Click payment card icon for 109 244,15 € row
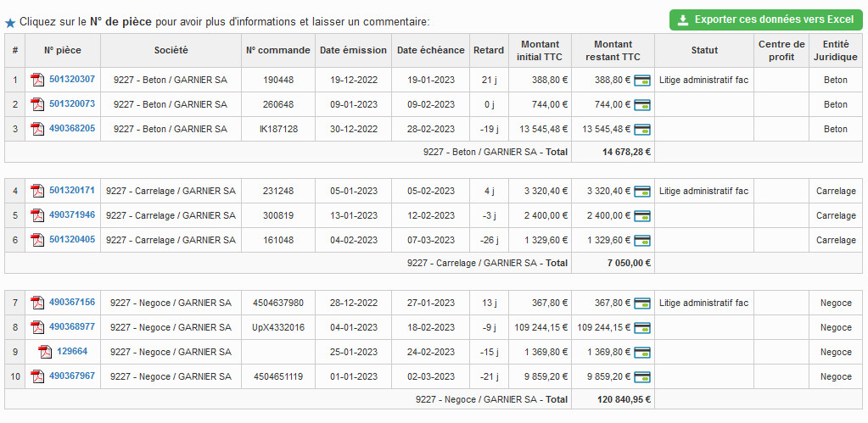The width and height of the screenshot is (868, 423). tap(642, 327)
